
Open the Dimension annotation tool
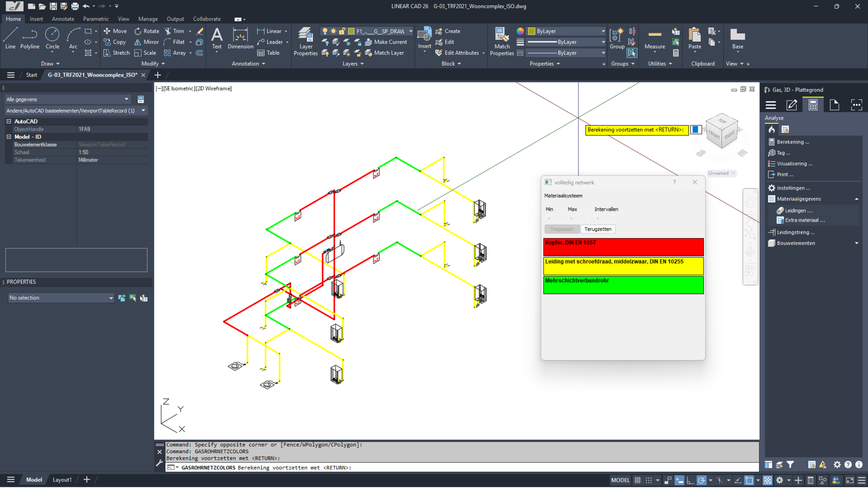click(240, 39)
